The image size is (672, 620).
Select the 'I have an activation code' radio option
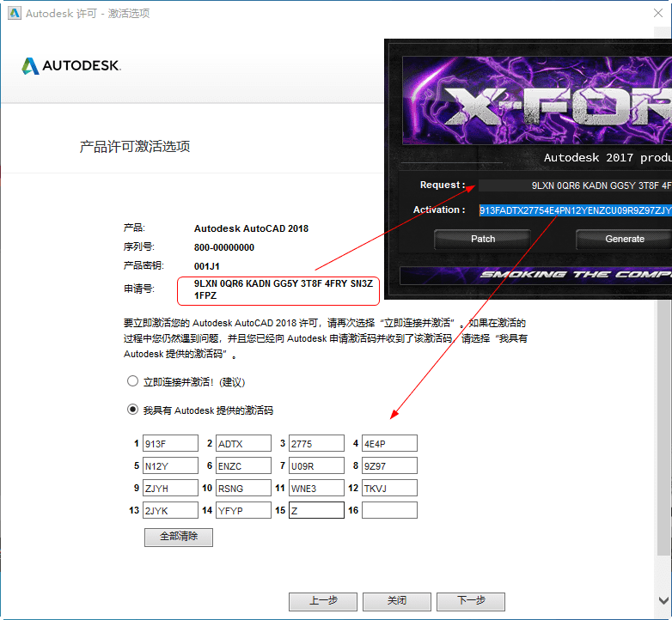point(132,410)
